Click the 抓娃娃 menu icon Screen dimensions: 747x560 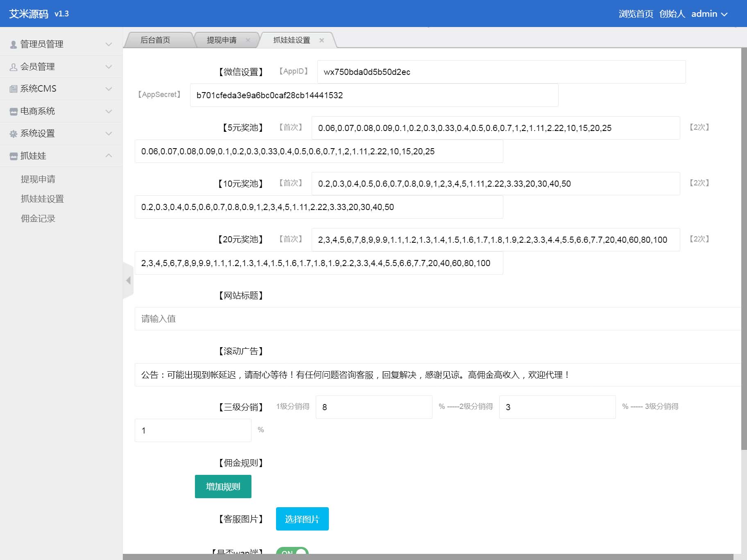14,156
